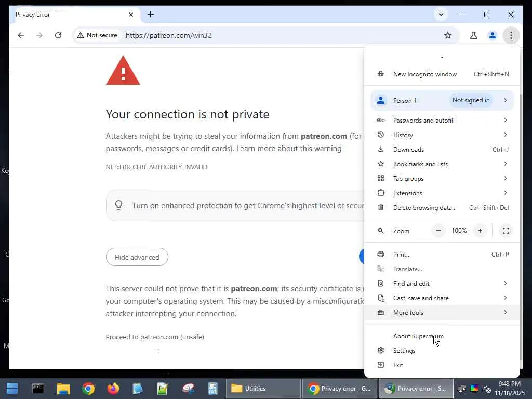Click the Delete browsing data trash icon

[381, 207]
